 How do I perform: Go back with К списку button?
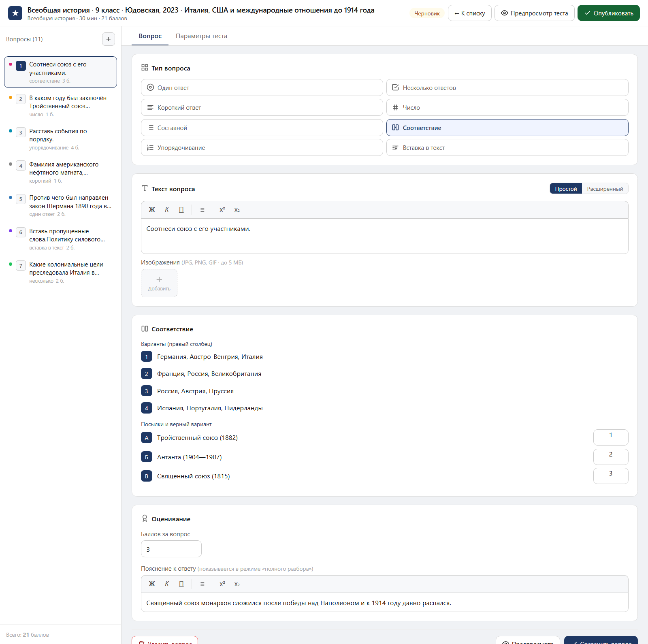(469, 13)
